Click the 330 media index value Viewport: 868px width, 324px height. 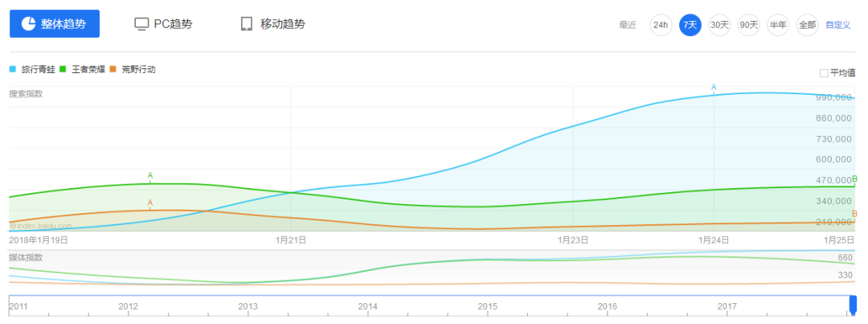[845, 275]
